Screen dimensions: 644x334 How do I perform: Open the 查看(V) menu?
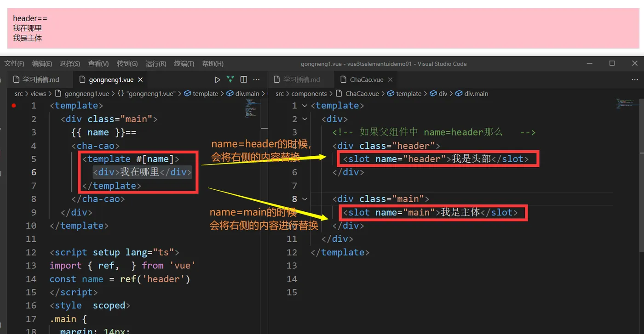tap(98, 63)
